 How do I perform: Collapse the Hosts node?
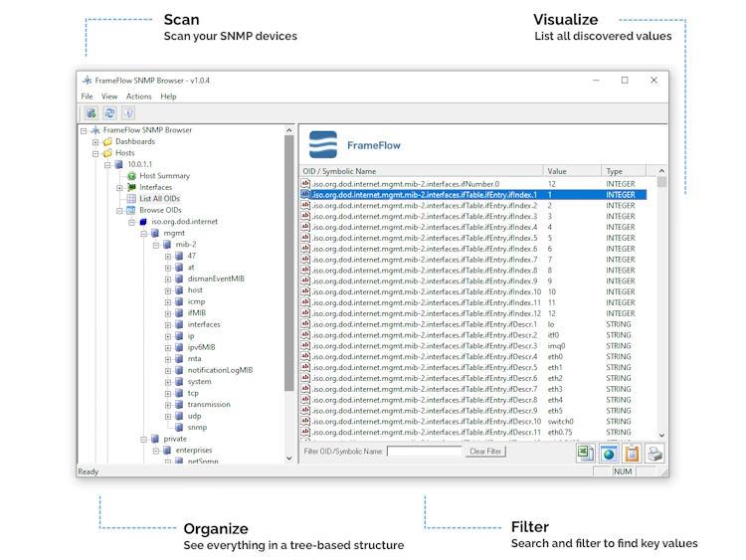[x=95, y=154]
